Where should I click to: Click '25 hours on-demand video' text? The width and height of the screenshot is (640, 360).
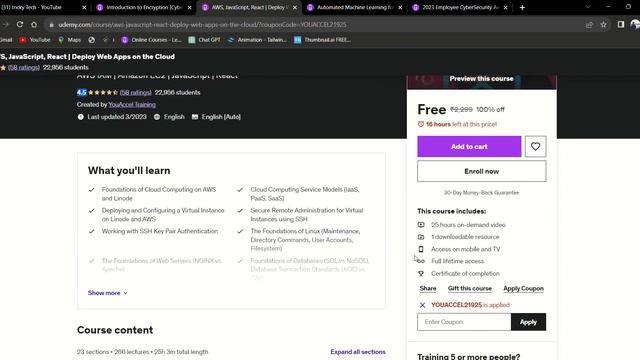pos(468,225)
